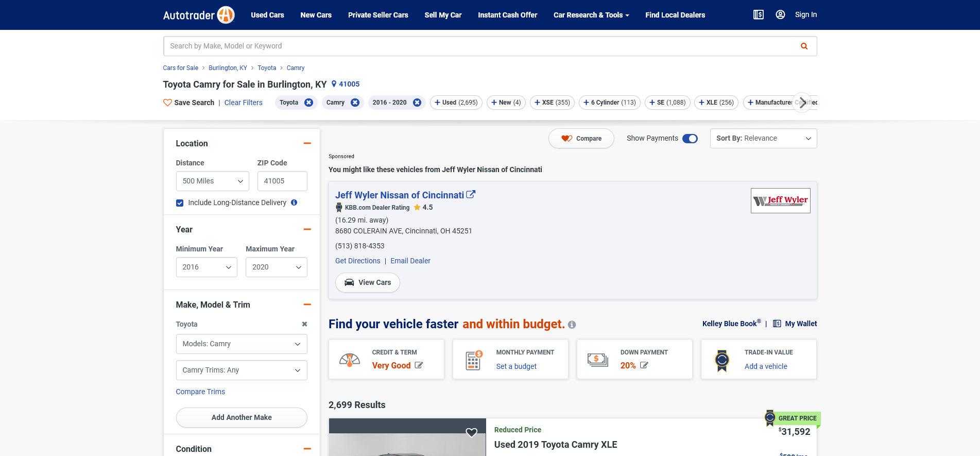Open the Models: Camry dropdown
Viewport: 980px width, 456px height.
242,344
